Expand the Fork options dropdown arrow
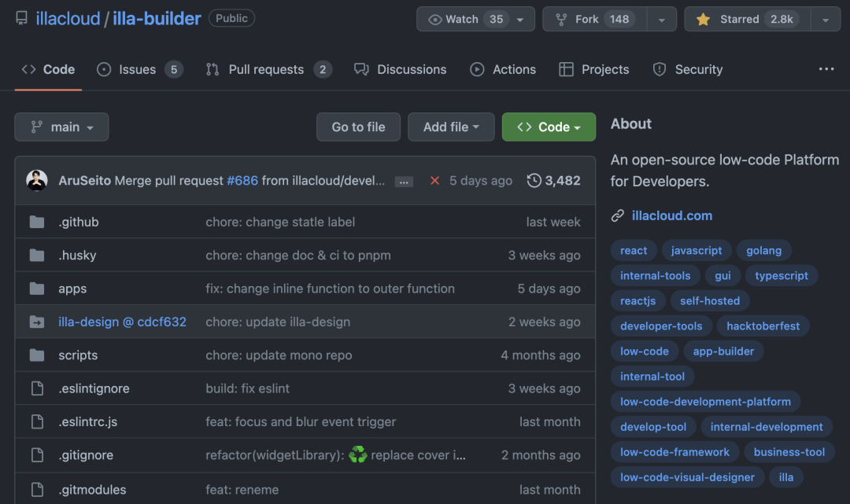Image resolution: width=850 pixels, height=504 pixels. [x=662, y=20]
